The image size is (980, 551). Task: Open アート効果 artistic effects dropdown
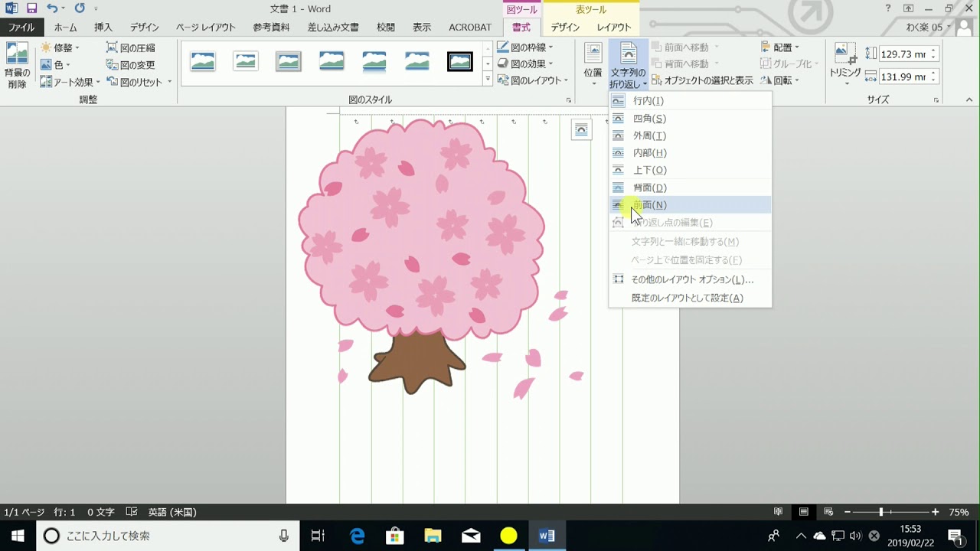tap(70, 82)
